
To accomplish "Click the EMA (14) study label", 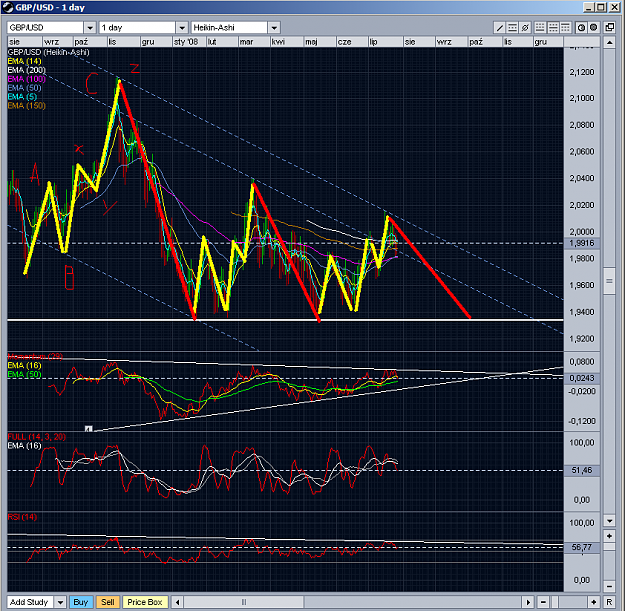I will pos(24,61).
